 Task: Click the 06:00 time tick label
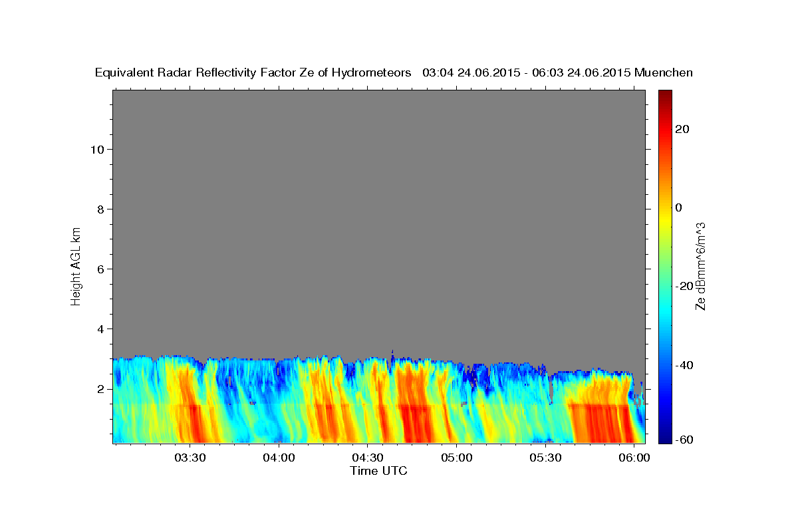click(x=634, y=458)
